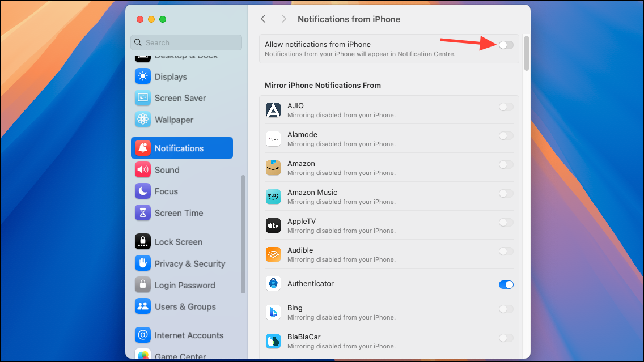The height and width of the screenshot is (362, 644).
Task: Click the Users & Groups icon
Action: (142, 306)
